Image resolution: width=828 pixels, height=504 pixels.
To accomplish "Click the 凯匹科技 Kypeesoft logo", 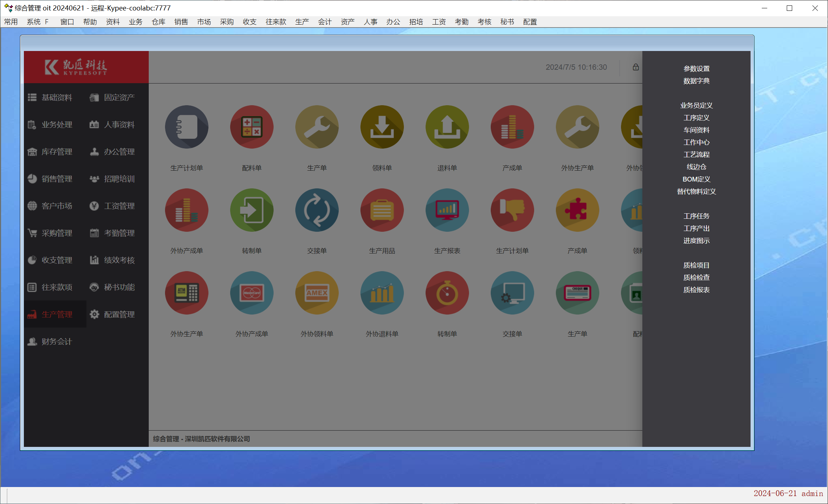I will click(x=76, y=67).
